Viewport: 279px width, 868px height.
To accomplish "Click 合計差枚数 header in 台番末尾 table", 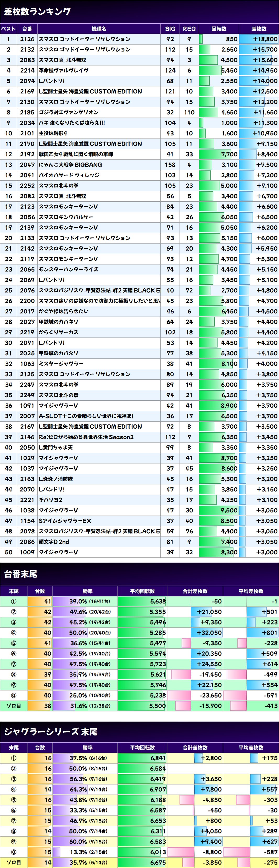I will [x=195, y=591].
